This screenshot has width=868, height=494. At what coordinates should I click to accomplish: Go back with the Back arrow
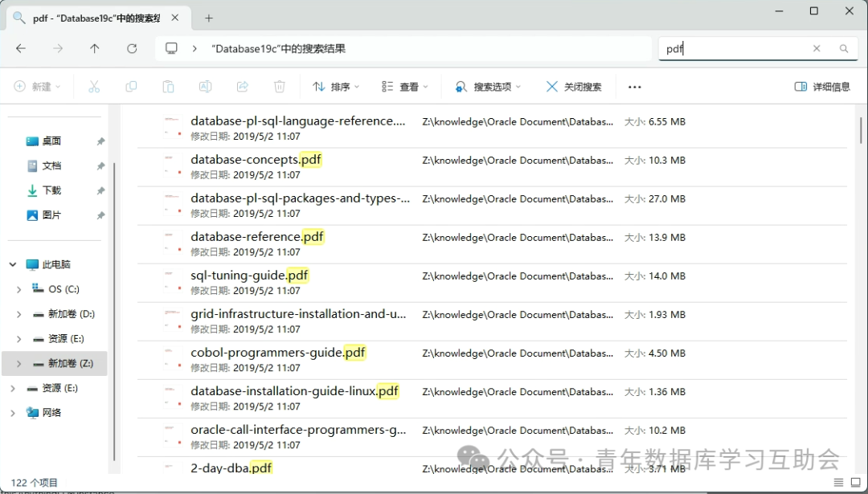tap(21, 49)
